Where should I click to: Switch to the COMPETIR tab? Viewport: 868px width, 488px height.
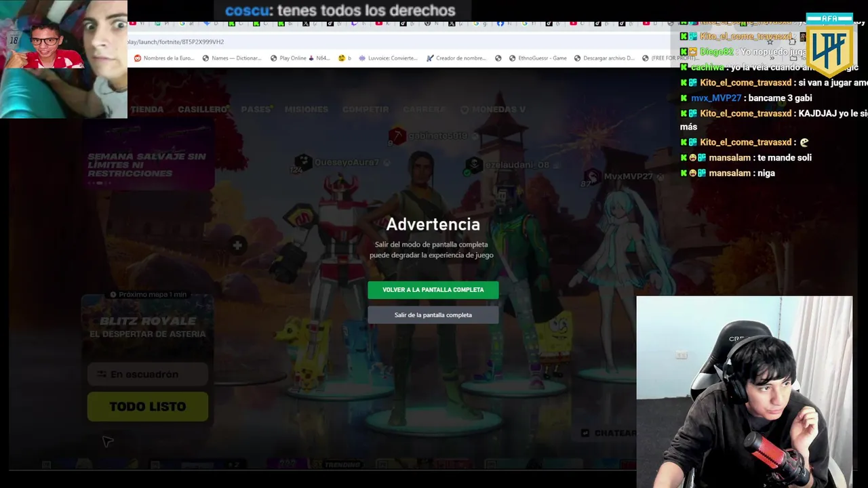[x=366, y=109]
